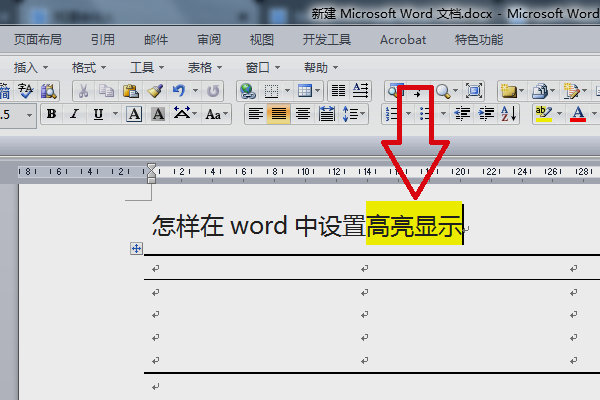Expand the line spacing dropdown arrow
Screen dimensions: 600x400
[x=362, y=114]
